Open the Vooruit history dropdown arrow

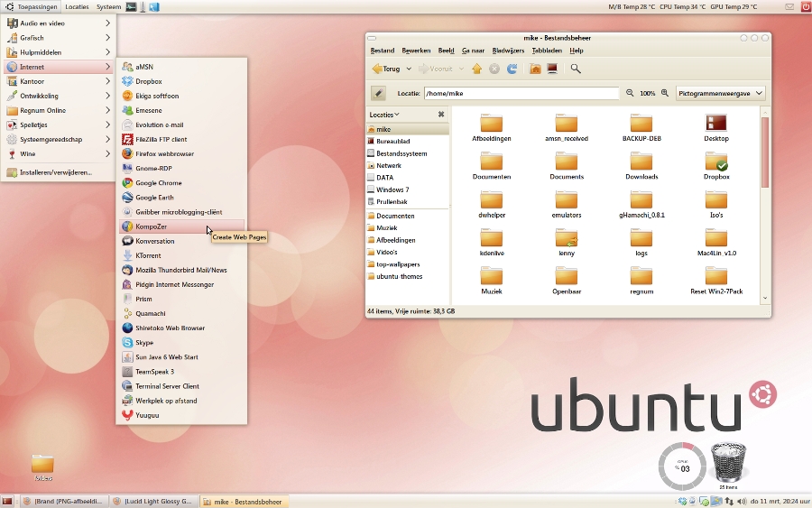[461, 69]
